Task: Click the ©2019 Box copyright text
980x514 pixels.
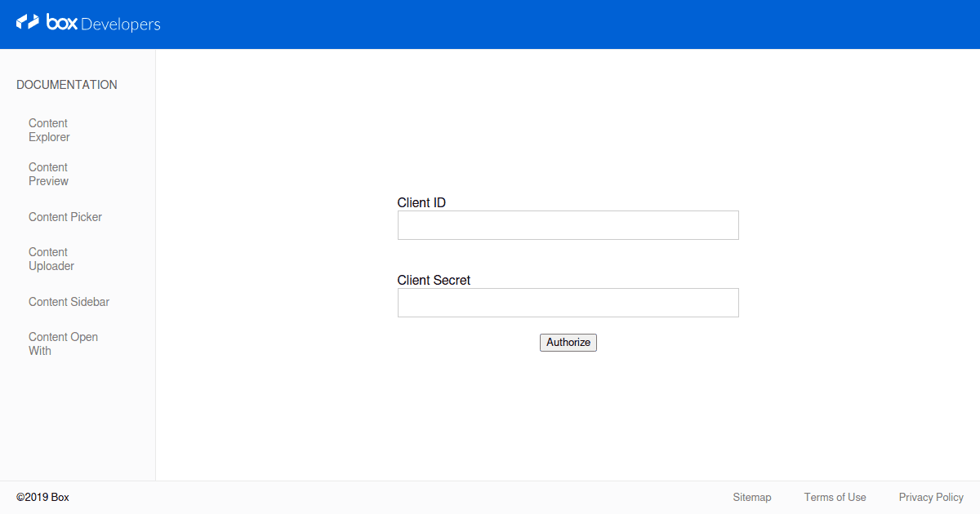Action: [x=44, y=497]
